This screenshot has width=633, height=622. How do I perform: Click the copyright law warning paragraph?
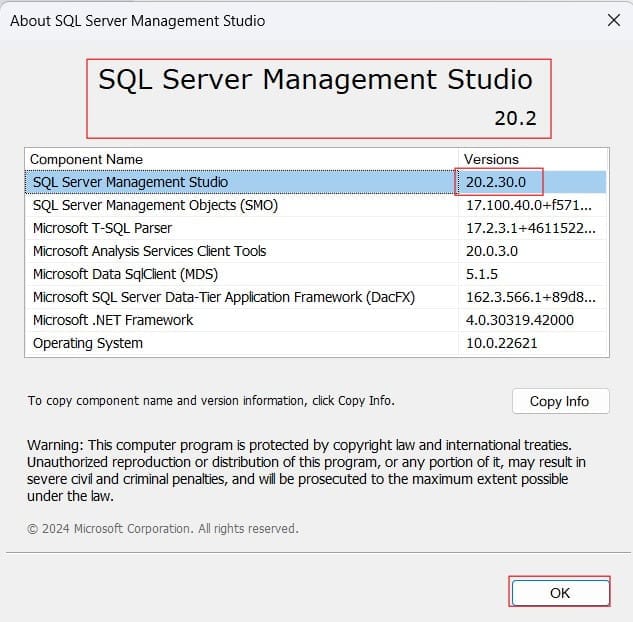click(x=306, y=470)
